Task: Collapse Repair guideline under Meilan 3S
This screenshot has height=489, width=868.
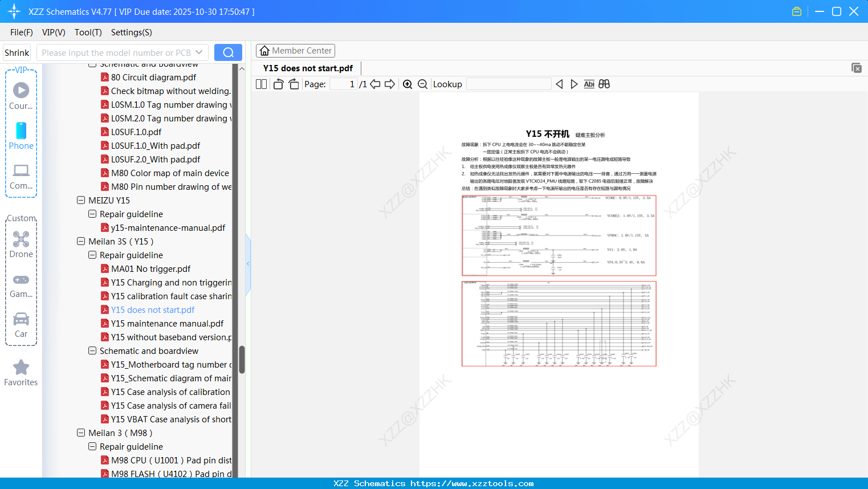Action: click(92, 255)
